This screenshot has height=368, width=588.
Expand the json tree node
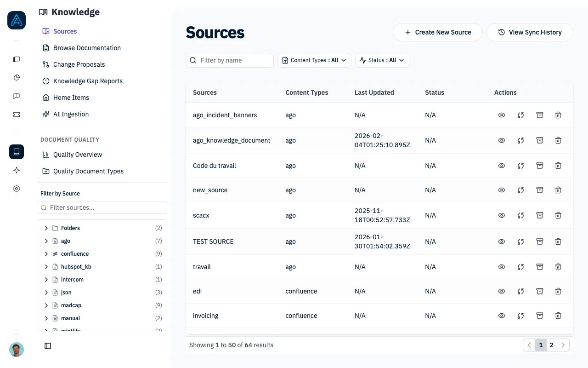click(x=46, y=293)
